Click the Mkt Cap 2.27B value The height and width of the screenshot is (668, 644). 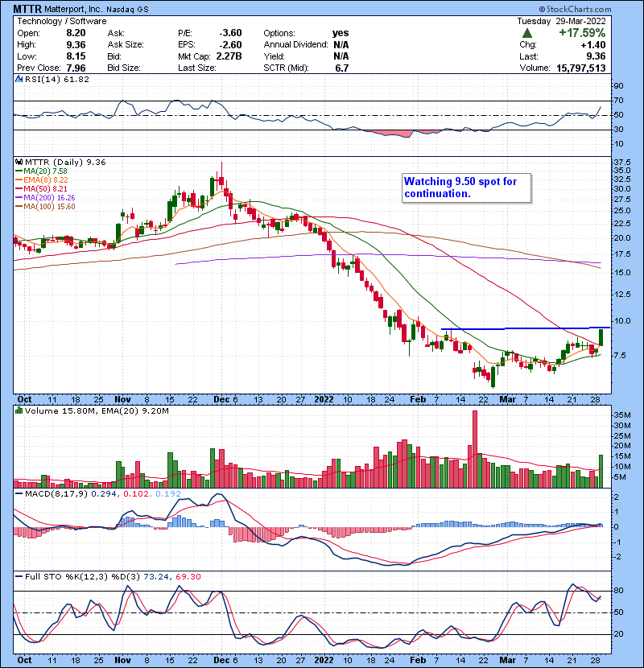[x=229, y=56]
